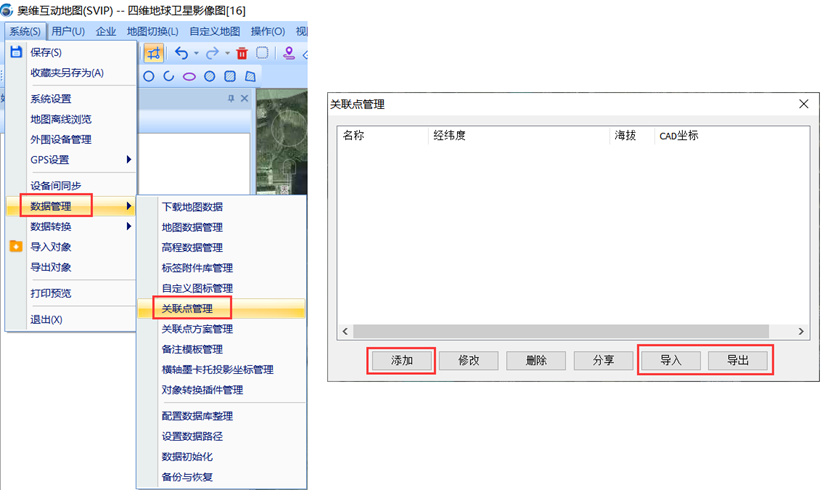The image size is (822, 490).
Task: Click the red trash delete icon
Action: click(x=242, y=53)
